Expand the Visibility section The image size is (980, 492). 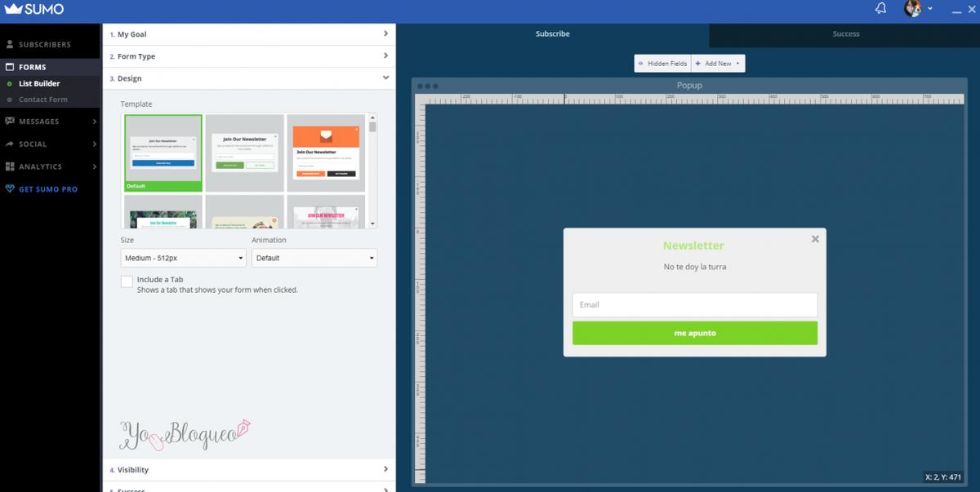pos(248,470)
